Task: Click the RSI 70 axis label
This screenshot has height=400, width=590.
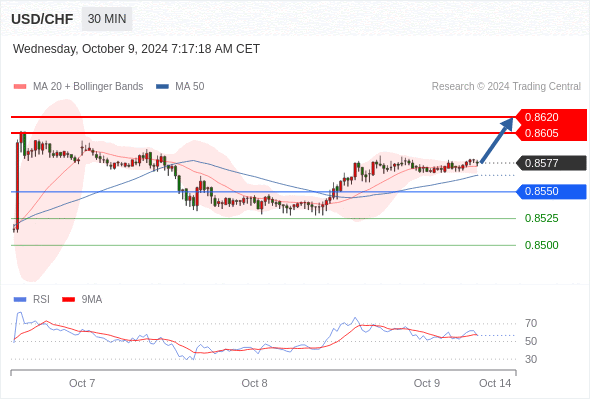Action: [x=531, y=323]
